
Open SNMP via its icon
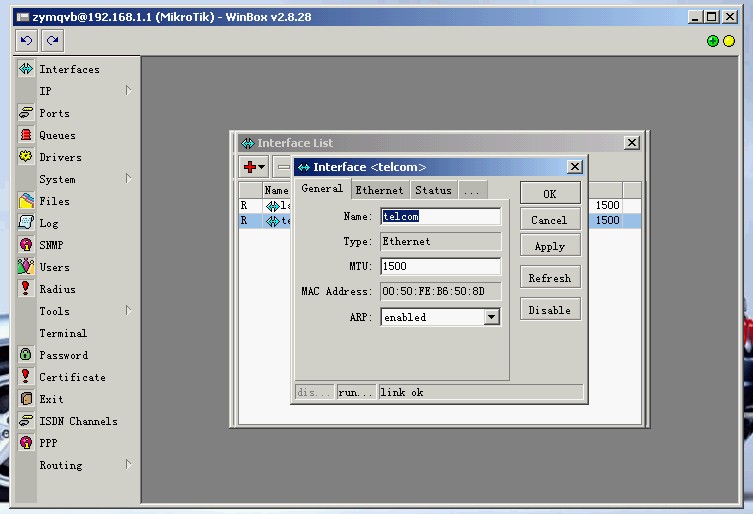(x=26, y=245)
